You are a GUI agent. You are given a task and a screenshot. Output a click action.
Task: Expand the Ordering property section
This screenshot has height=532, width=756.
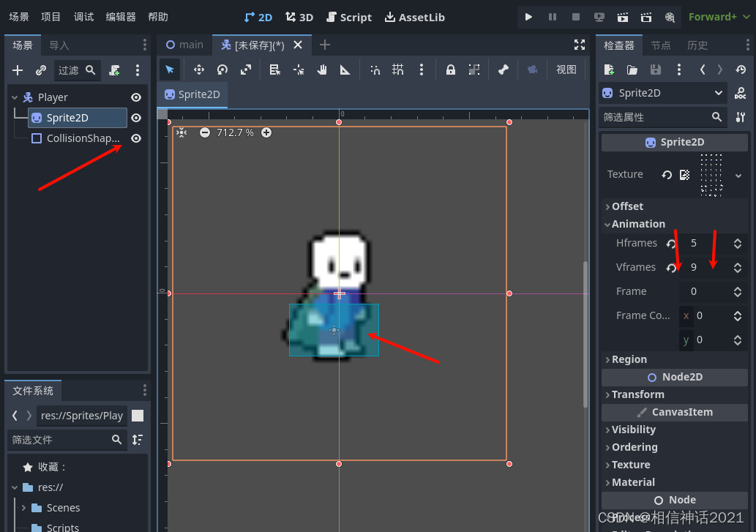pyautogui.click(x=675, y=447)
